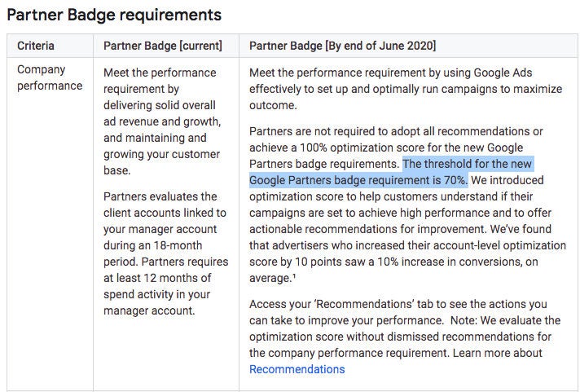Click the "Partner Badge [current]" column header

pyautogui.click(x=162, y=46)
